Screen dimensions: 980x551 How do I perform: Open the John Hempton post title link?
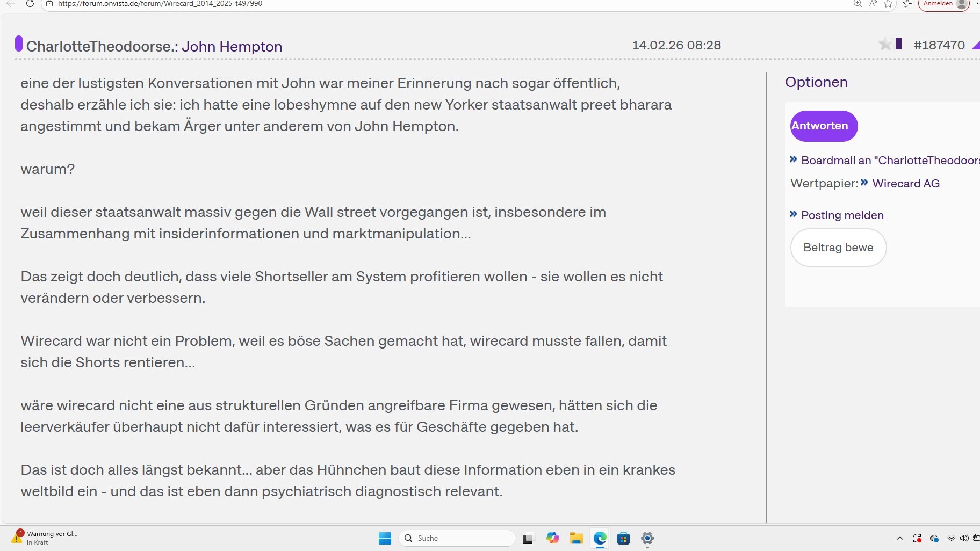click(x=232, y=47)
